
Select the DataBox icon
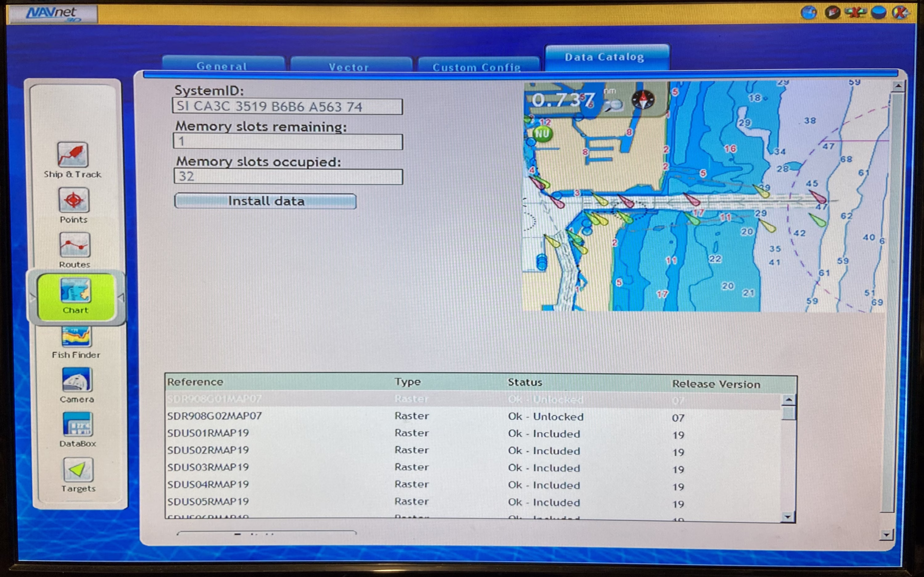click(x=78, y=424)
